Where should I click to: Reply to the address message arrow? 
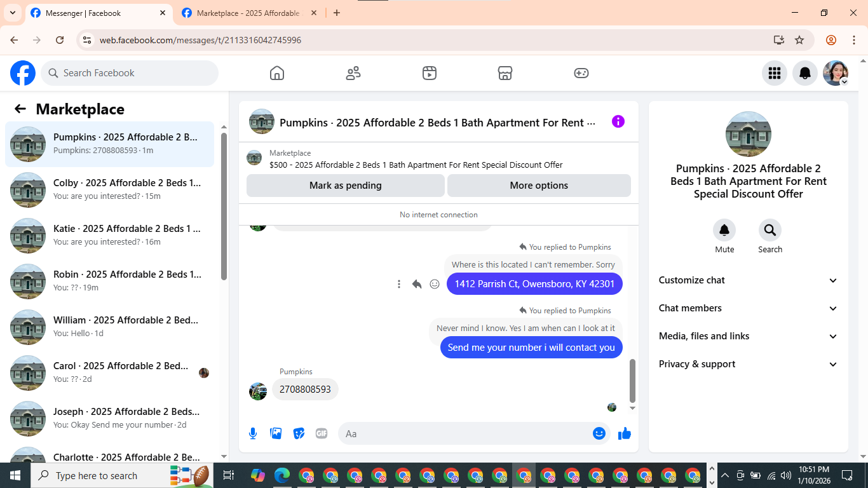click(417, 284)
